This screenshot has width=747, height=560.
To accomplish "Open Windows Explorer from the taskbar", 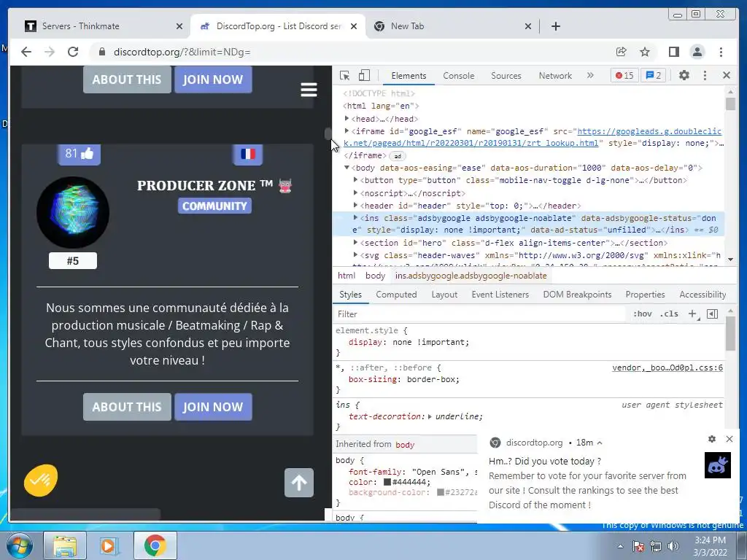I will (x=65, y=545).
